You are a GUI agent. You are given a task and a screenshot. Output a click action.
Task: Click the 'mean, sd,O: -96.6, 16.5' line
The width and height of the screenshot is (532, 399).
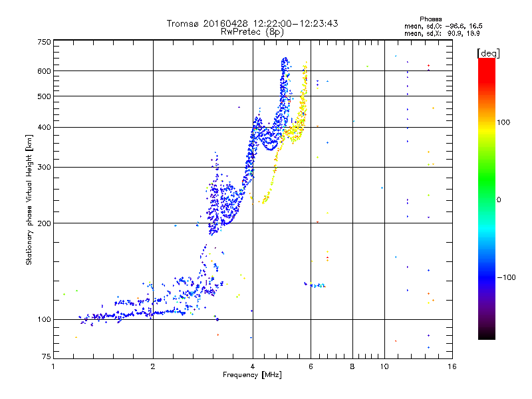click(x=443, y=26)
